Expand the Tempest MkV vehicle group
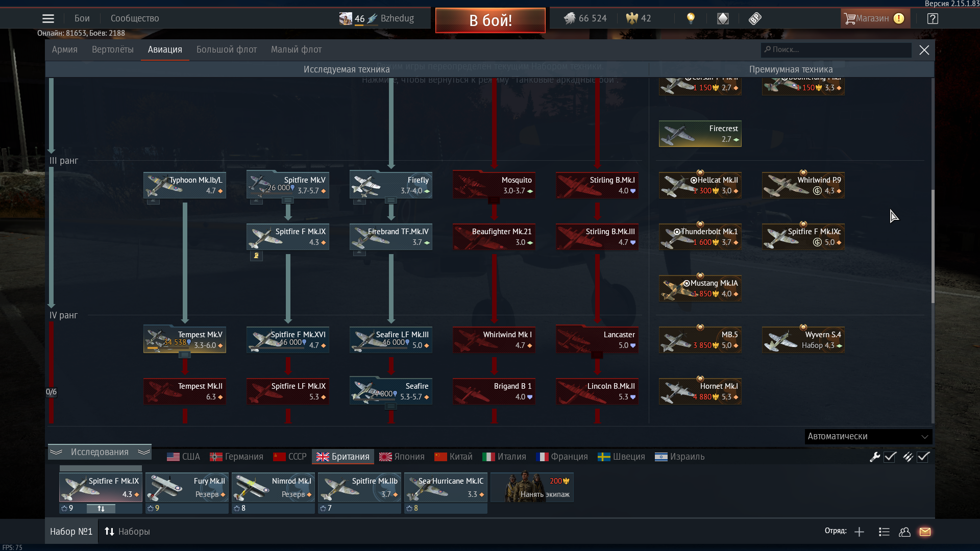Viewport: 980px width, 551px height. tap(184, 355)
